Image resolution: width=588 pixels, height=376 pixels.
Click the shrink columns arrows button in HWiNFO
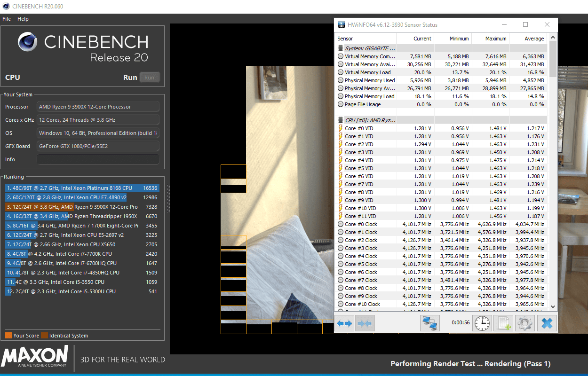click(365, 323)
